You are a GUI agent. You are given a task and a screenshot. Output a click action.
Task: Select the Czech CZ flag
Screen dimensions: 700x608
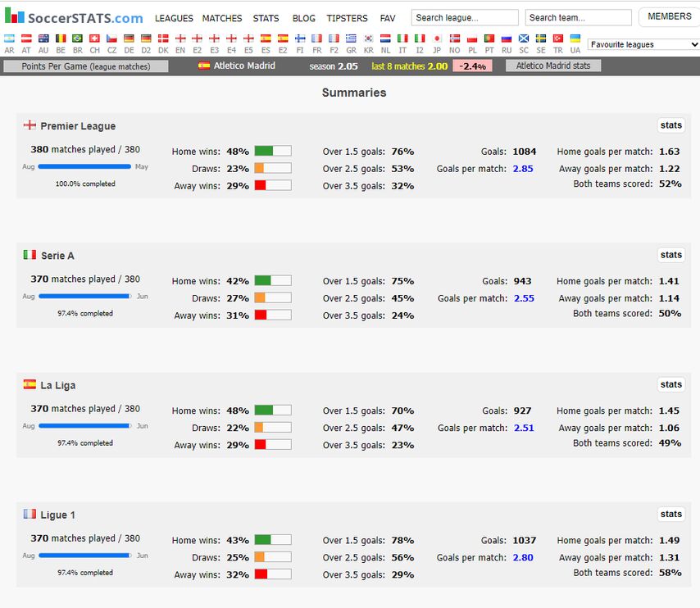click(111, 39)
